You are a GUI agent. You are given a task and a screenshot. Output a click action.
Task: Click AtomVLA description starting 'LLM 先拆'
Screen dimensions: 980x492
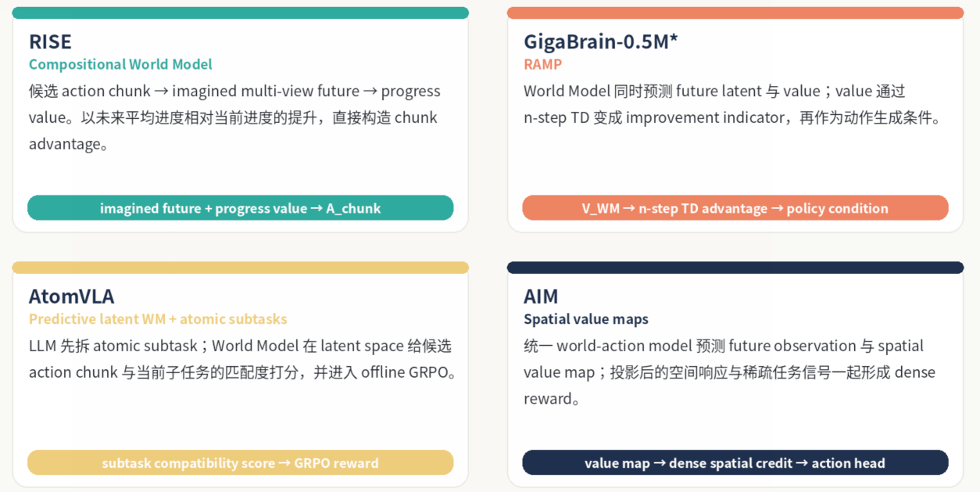[243, 359]
